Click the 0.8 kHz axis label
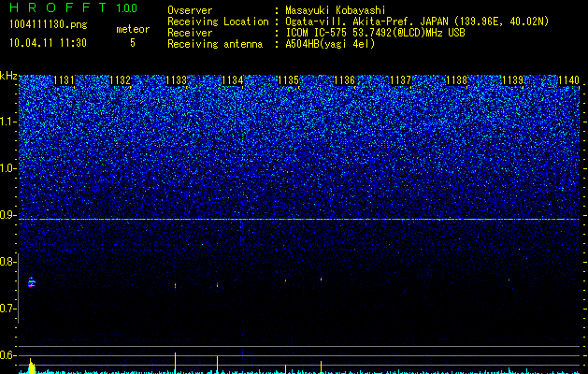588x374 pixels. point(7,262)
